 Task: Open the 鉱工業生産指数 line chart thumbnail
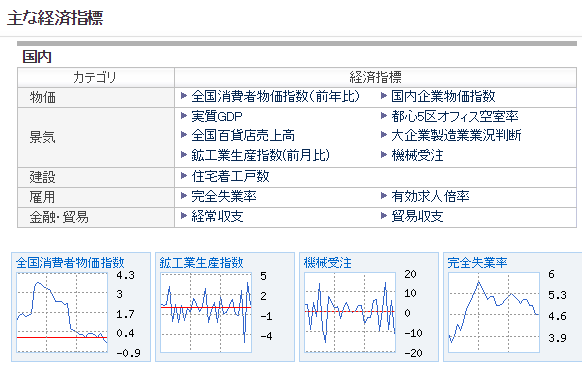pos(206,312)
